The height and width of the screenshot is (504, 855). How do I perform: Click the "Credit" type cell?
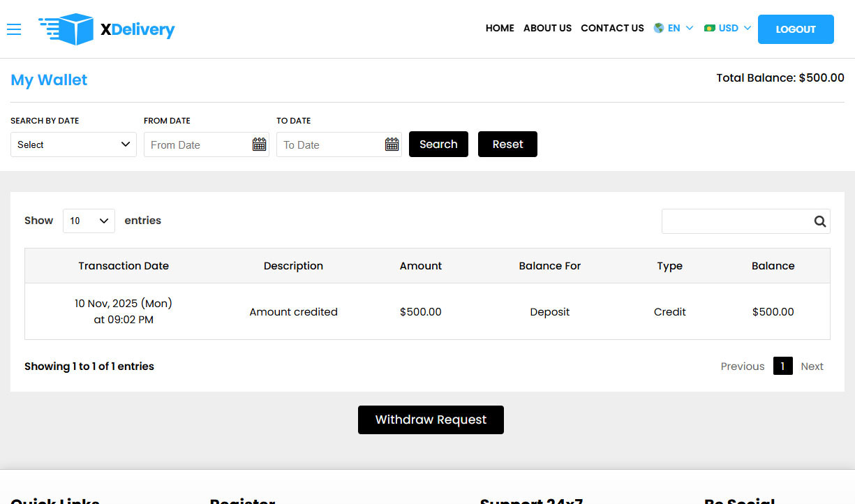pyautogui.click(x=670, y=312)
